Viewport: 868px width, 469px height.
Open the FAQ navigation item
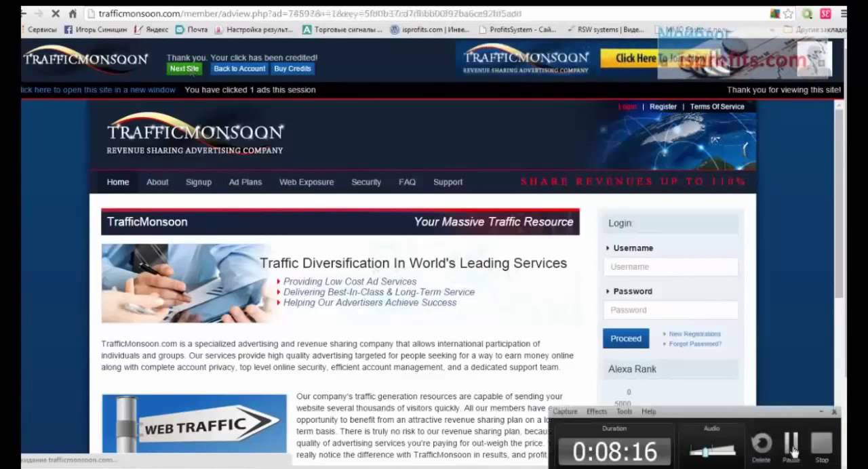pyautogui.click(x=407, y=182)
